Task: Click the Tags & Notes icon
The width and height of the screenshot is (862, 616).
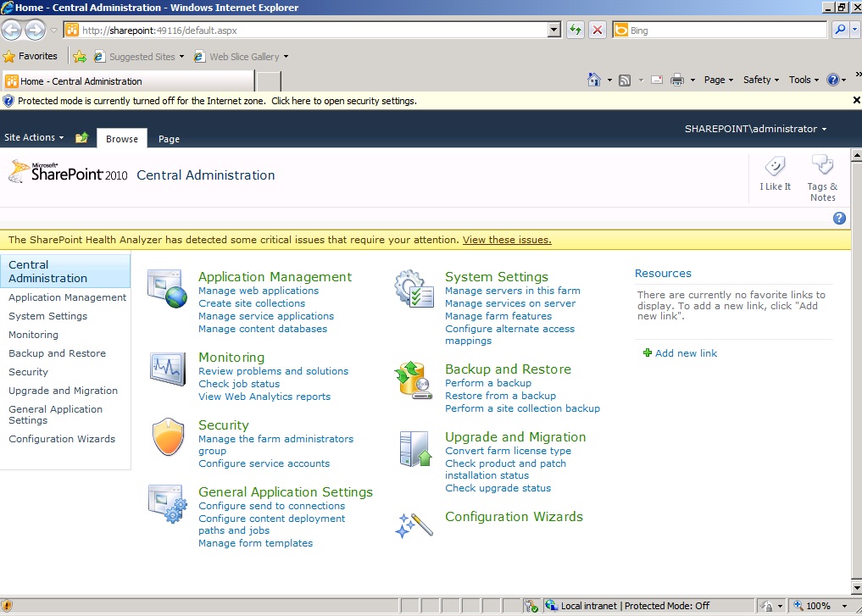Action: pos(822,165)
